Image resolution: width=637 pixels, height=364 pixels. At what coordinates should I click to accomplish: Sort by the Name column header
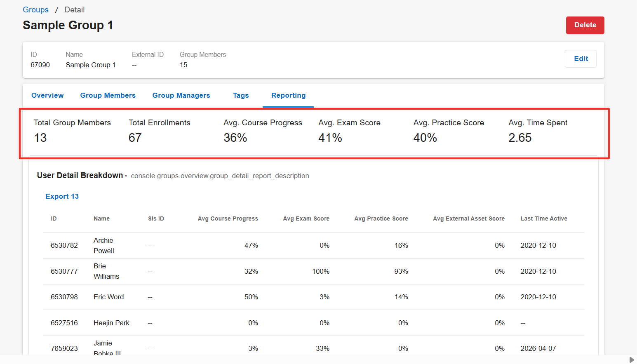[x=101, y=218]
